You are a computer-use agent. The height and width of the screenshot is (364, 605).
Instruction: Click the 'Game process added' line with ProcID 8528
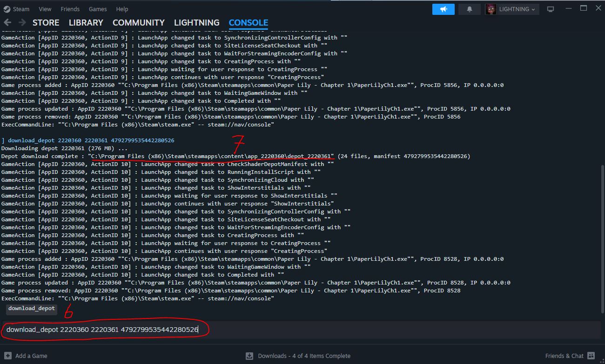pyautogui.click(x=252, y=259)
